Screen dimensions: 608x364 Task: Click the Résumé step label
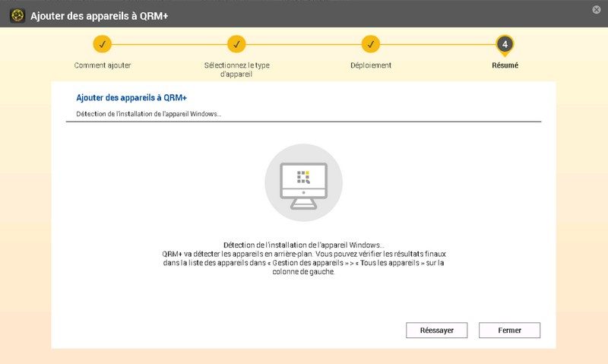point(505,65)
